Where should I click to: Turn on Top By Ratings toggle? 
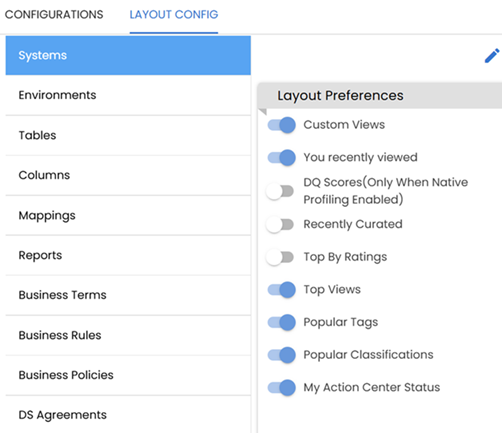point(280,257)
